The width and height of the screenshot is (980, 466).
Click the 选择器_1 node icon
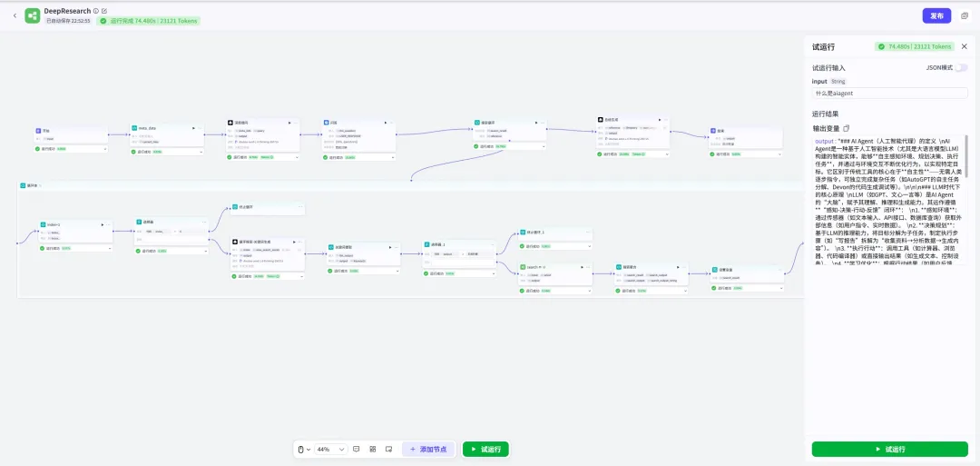pos(426,244)
